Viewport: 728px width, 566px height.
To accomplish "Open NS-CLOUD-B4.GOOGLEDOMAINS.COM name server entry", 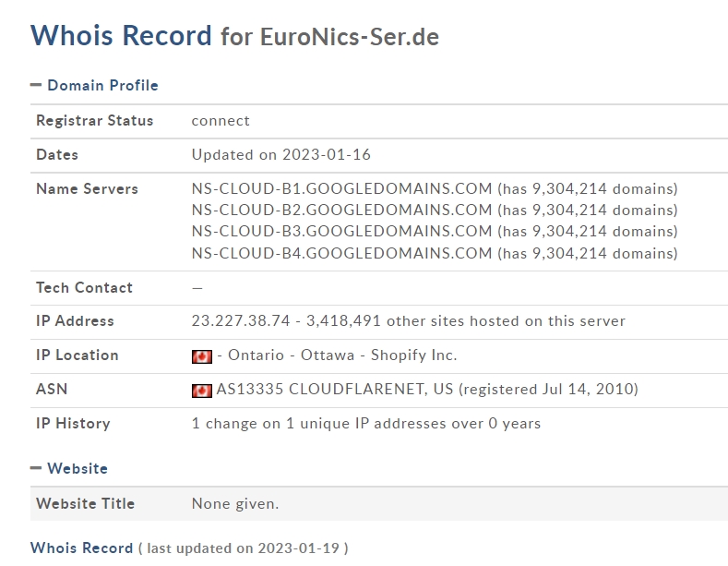I will 341,253.
